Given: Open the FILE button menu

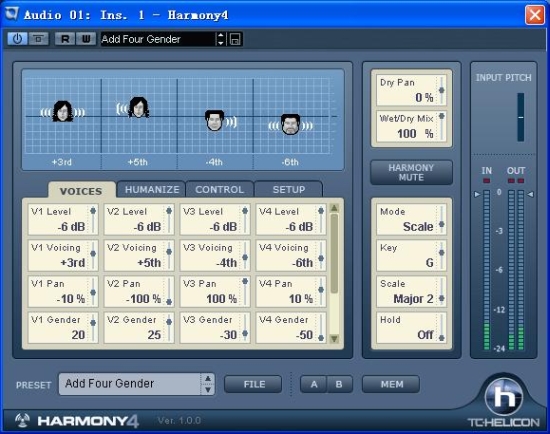Looking at the screenshot, I should coord(253,384).
